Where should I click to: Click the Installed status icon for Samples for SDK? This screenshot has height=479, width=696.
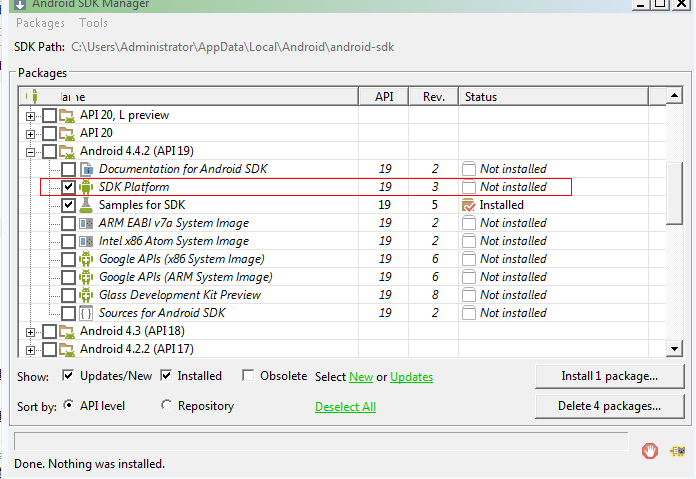[x=469, y=205]
